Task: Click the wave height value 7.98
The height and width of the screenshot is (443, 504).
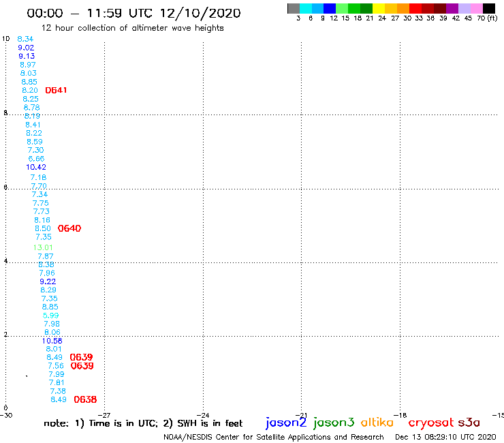Action: [x=52, y=324]
